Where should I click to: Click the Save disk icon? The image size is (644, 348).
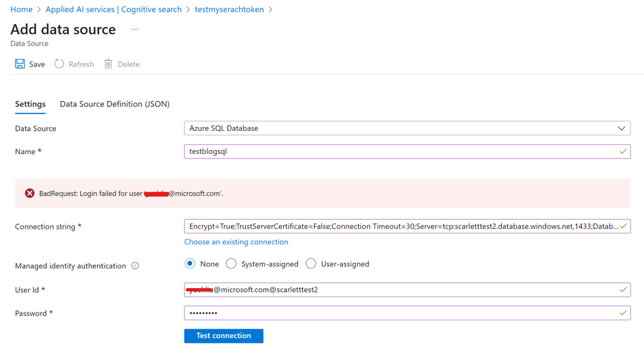click(20, 64)
